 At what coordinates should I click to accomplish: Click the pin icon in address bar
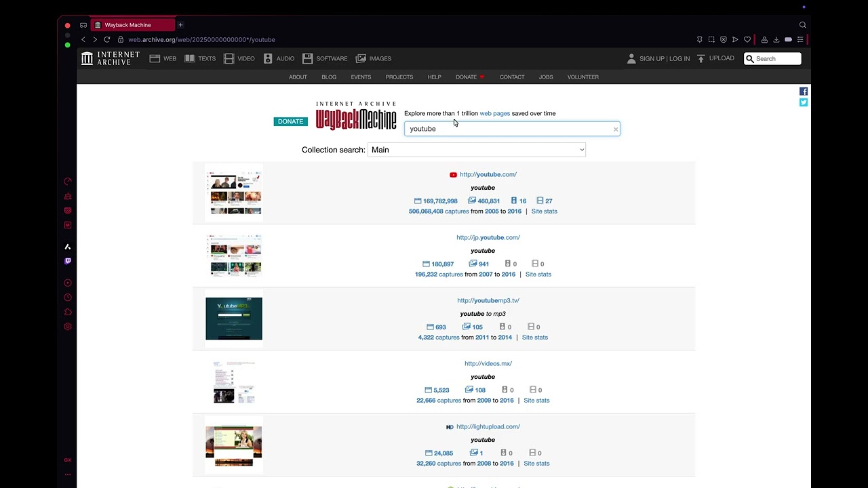click(700, 40)
